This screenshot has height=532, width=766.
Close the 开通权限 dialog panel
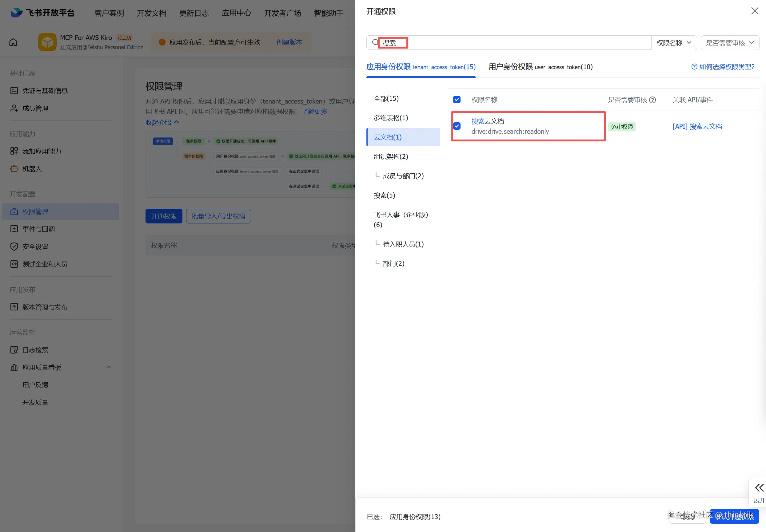tap(754, 11)
